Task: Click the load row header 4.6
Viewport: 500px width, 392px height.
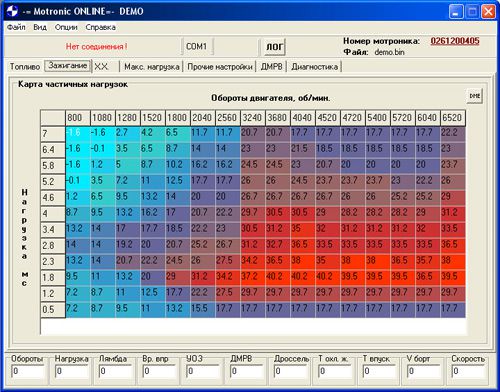Action: [x=53, y=197]
